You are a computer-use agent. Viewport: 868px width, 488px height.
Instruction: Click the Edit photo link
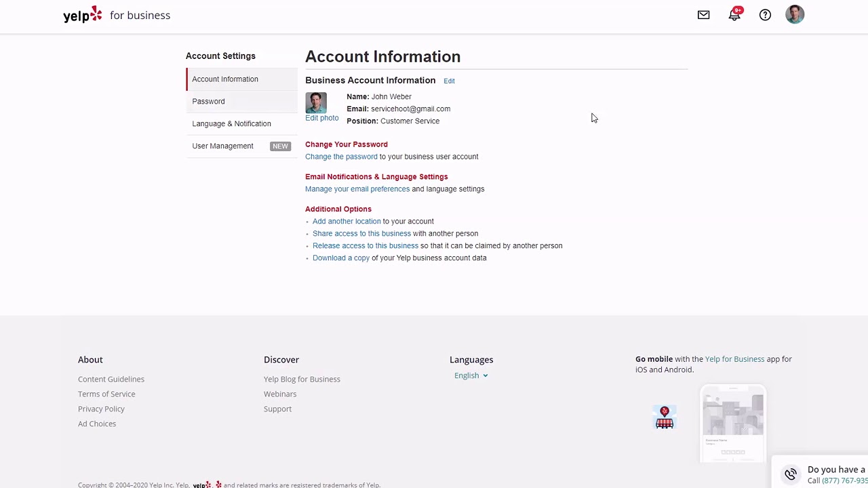point(321,118)
